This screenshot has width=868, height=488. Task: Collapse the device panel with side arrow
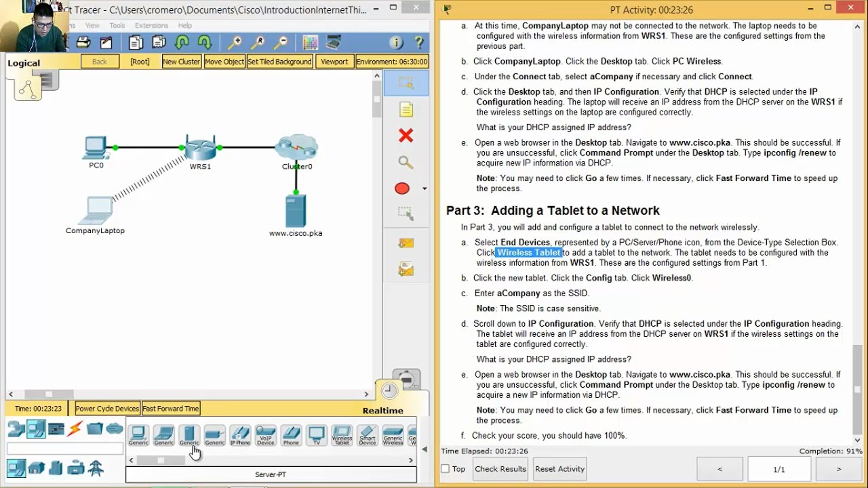click(x=425, y=449)
